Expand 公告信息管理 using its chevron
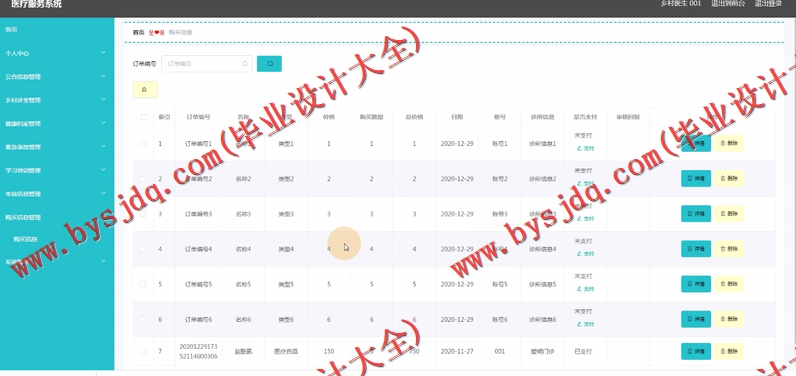This screenshot has height=376, width=796. pos(104,76)
